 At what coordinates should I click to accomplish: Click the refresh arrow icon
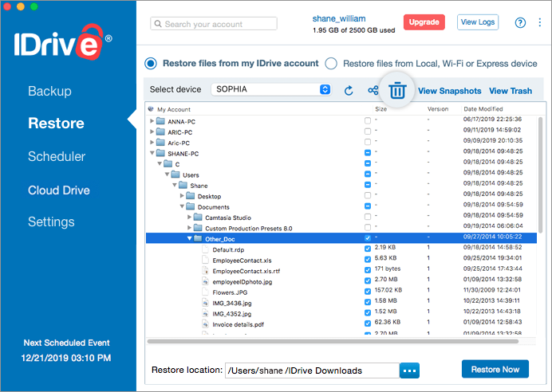349,91
